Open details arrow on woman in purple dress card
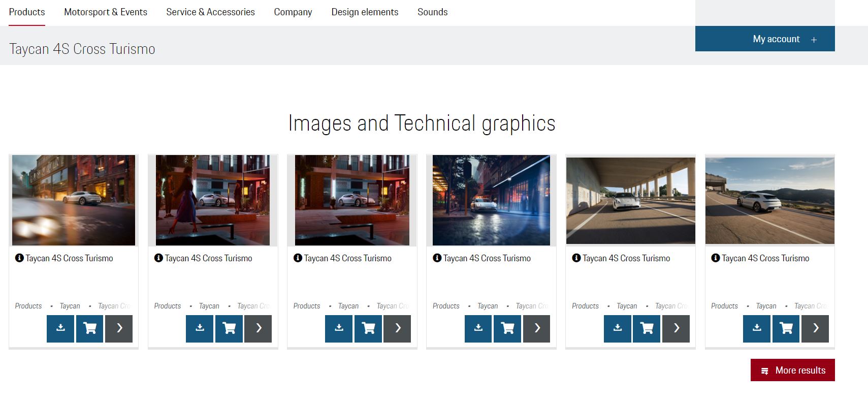Screen dimensions: 868x401 click(258, 328)
